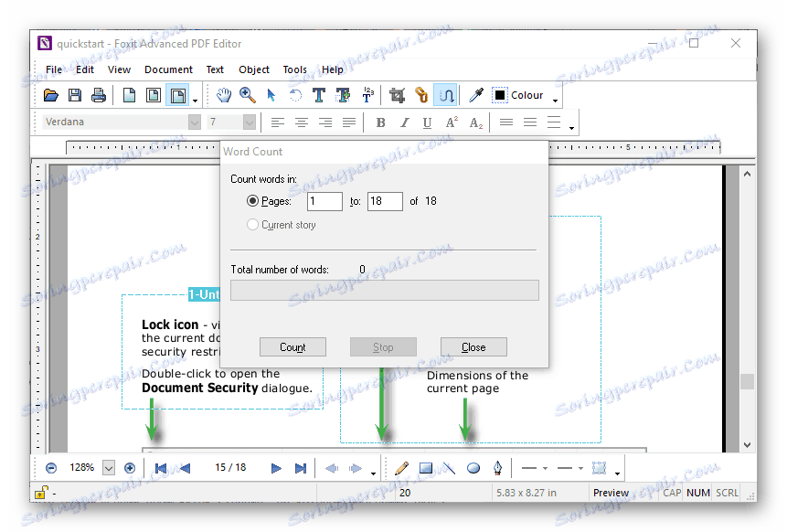Select the Text T tool

pyautogui.click(x=319, y=95)
